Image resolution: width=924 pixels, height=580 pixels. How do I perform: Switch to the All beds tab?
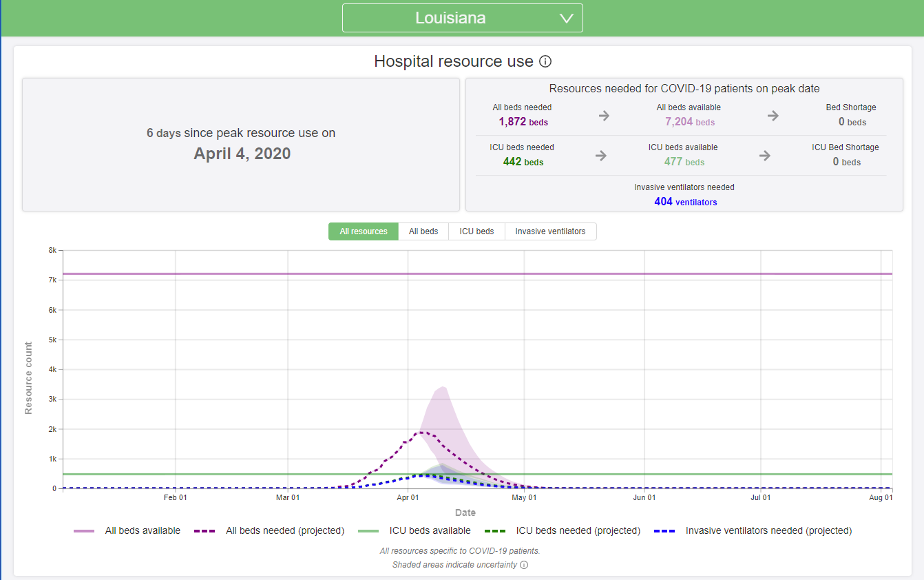pyautogui.click(x=423, y=231)
